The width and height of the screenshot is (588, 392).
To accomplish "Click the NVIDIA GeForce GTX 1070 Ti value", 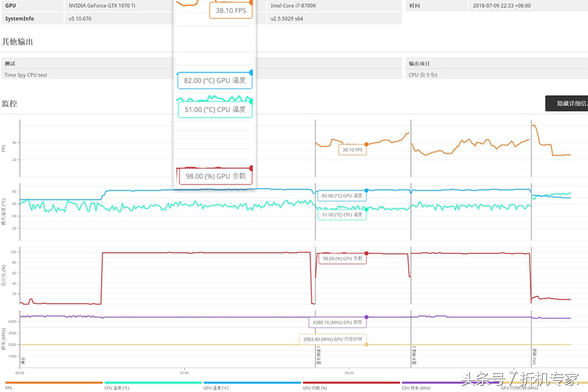I will (102, 5).
